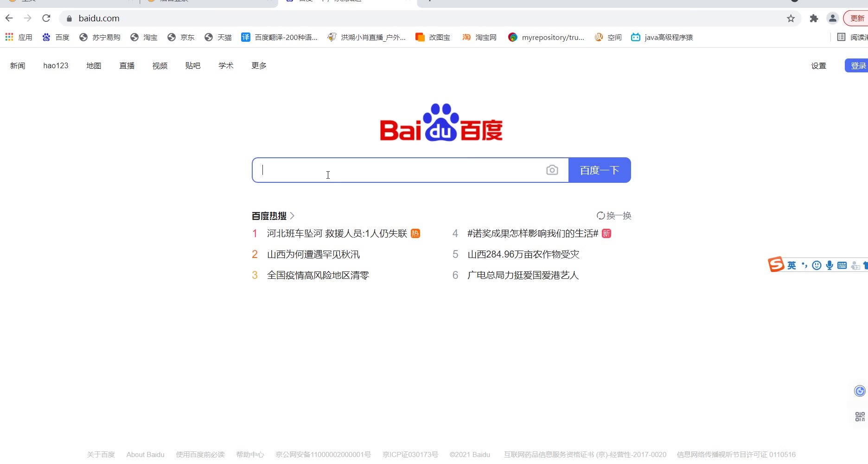This screenshot has height=464, width=868.
Task: Click the camera image search icon
Action: pyautogui.click(x=552, y=170)
